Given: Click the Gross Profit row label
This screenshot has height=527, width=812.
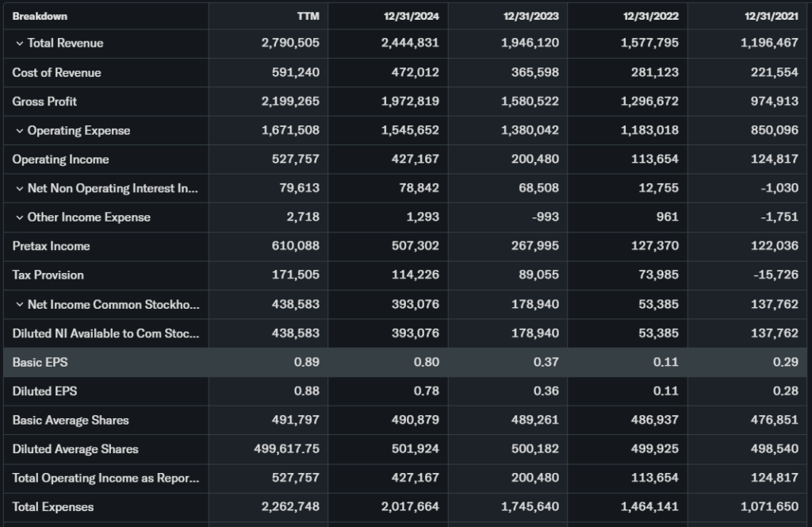Looking at the screenshot, I should point(44,102).
